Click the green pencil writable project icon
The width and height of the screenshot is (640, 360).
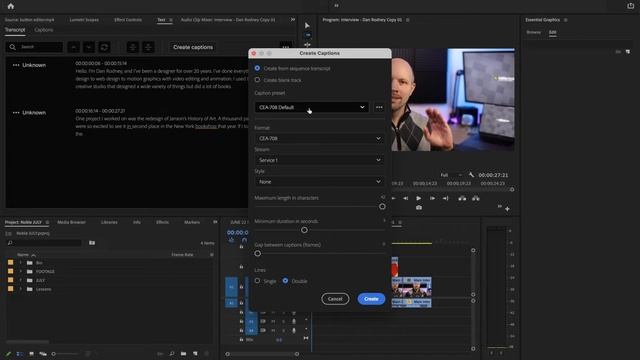[8, 354]
